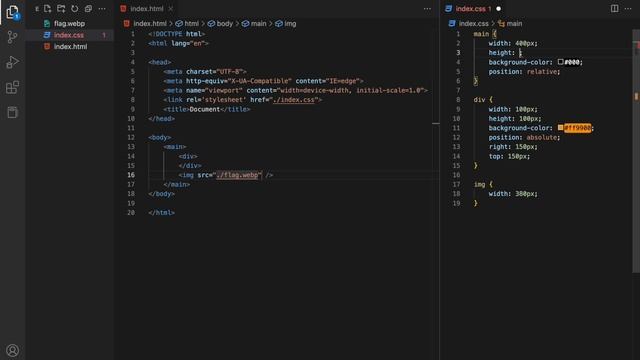Click the <title>Document</title> line
This screenshot has width=640, height=360.
pyautogui.click(x=207, y=109)
